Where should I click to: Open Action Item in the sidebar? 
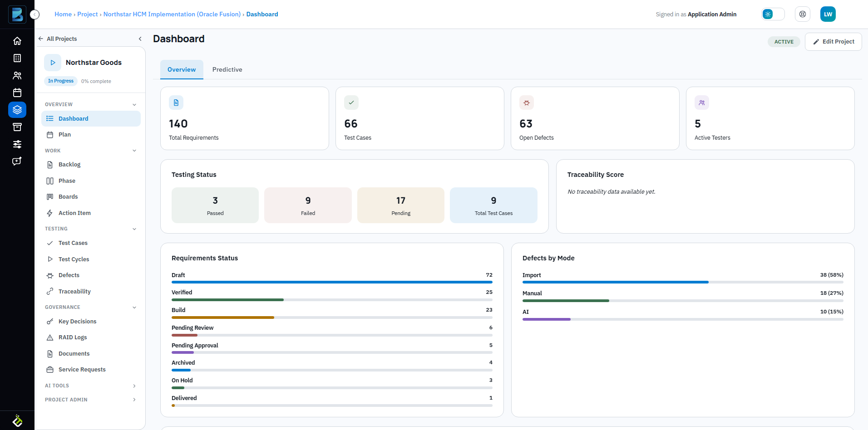click(x=91, y=213)
